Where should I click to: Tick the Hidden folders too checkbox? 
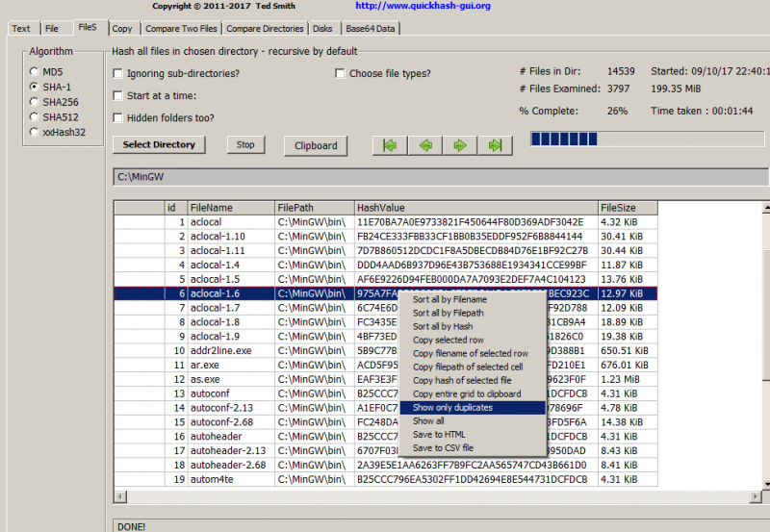click(x=118, y=118)
